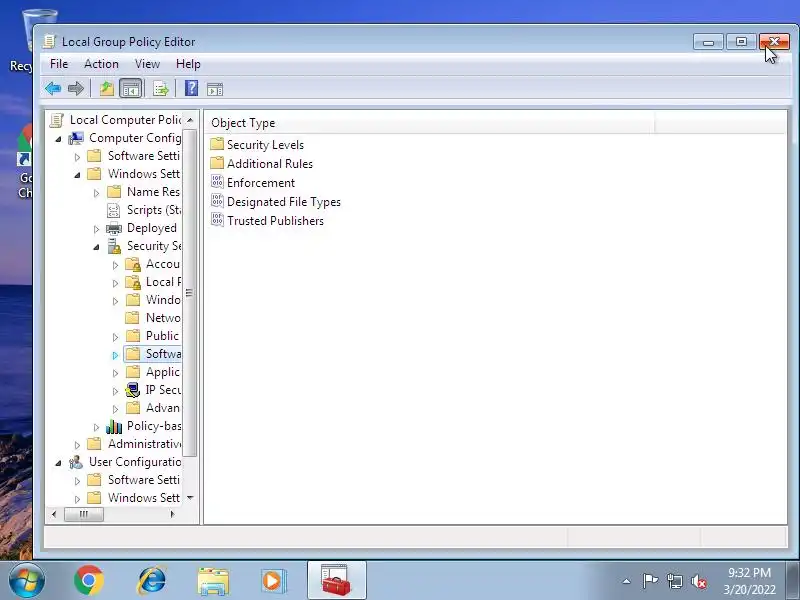The height and width of the screenshot is (600, 800).
Task: Select Name Resolution Policy tree node
Action: [x=144, y=192]
